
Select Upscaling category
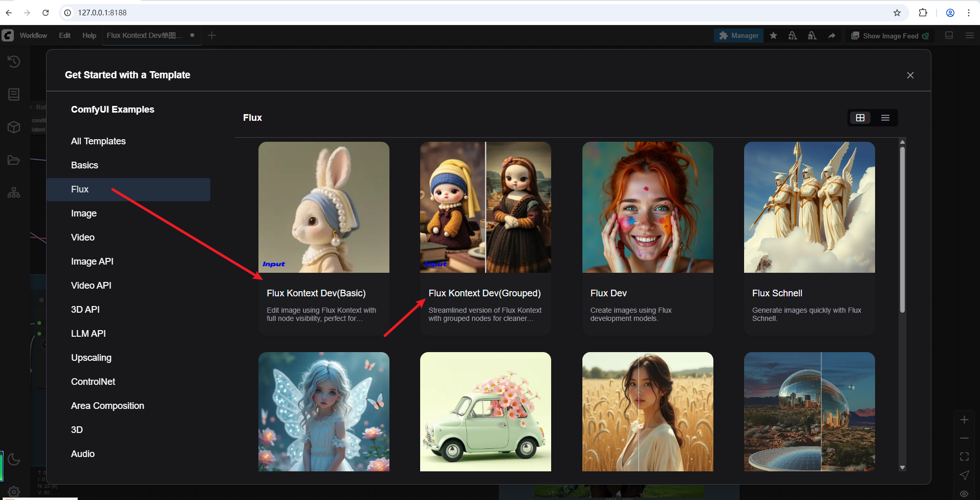pos(128,358)
